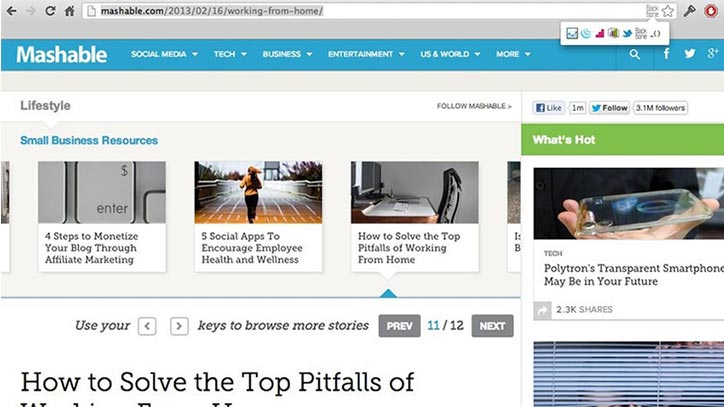
Task: Click the browser forward arrow
Action: click(x=31, y=11)
